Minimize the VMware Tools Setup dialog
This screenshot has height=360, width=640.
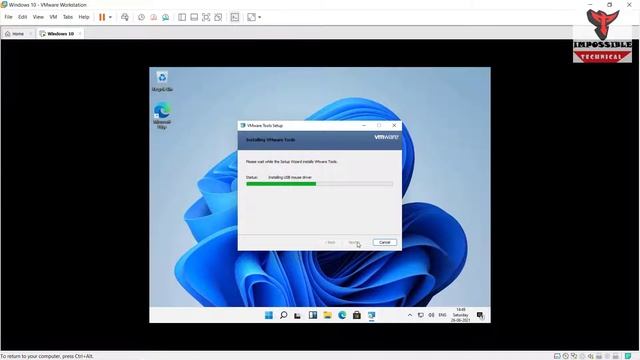coord(364,125)
